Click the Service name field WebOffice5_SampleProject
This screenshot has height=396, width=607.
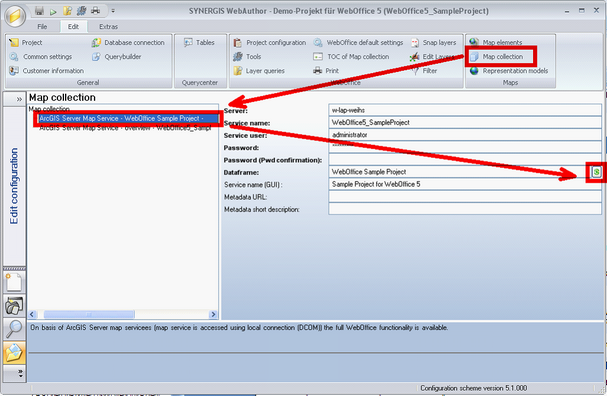[465, 123]
